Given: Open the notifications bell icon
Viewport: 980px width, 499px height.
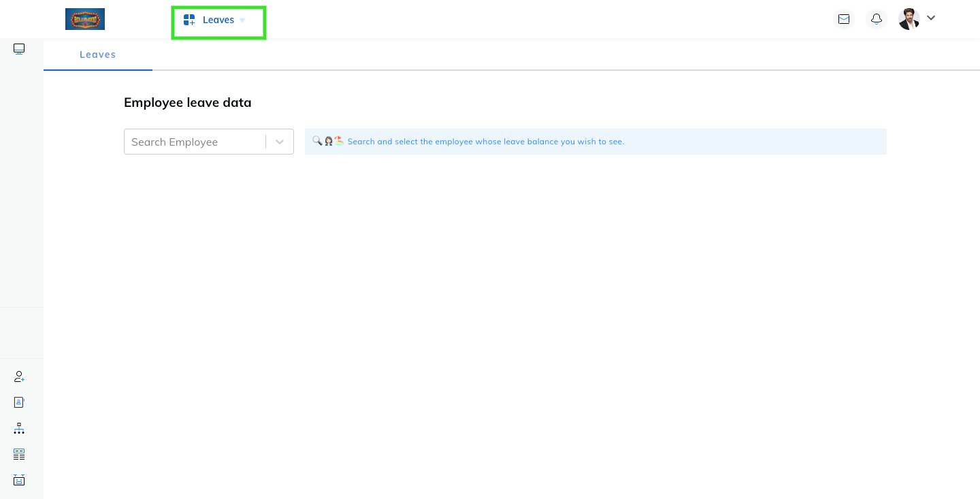Looking at the screenshot, I should click(x=877, y=19).
